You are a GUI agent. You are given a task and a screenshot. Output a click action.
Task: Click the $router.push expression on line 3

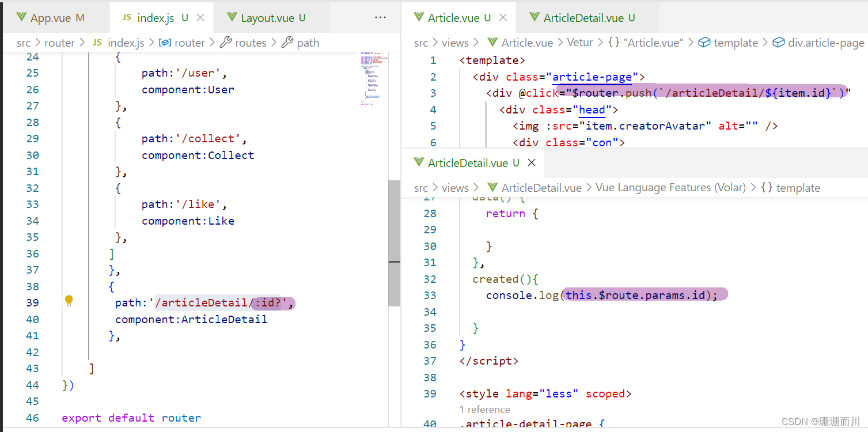click(x=708, y=93)
